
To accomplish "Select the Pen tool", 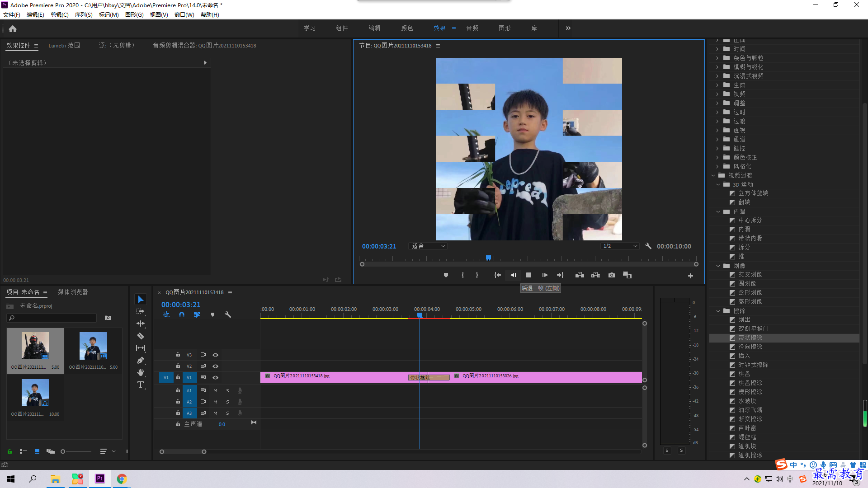I will (141, 360).
